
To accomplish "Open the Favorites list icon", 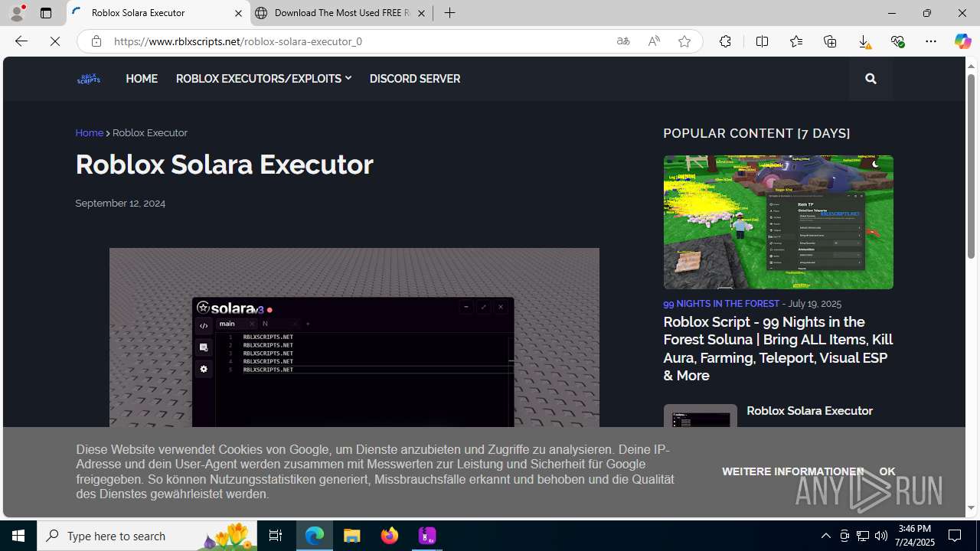I will [x=796, y=41].
